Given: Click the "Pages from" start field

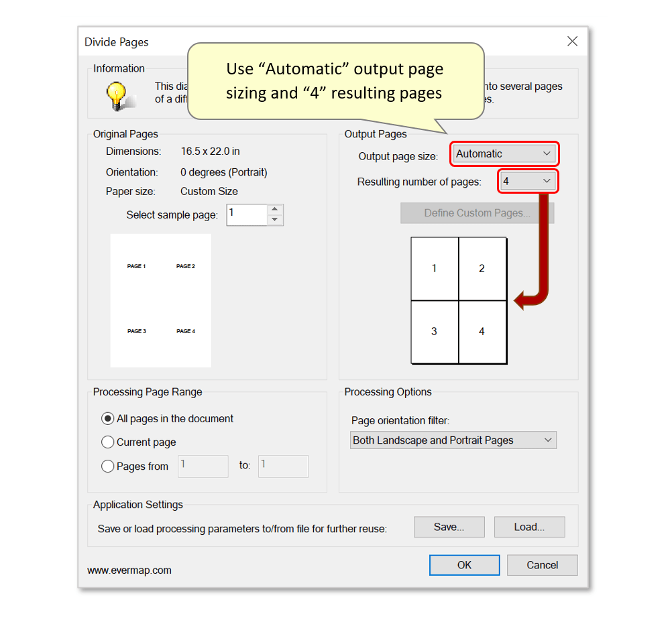Looking at the screenshot, I should pos(203,466).
